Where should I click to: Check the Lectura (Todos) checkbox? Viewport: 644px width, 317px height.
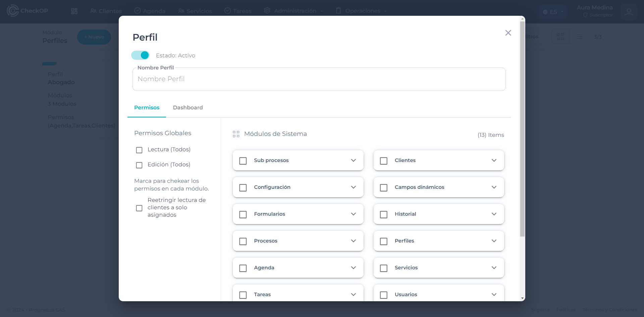(x=139, y=150)
